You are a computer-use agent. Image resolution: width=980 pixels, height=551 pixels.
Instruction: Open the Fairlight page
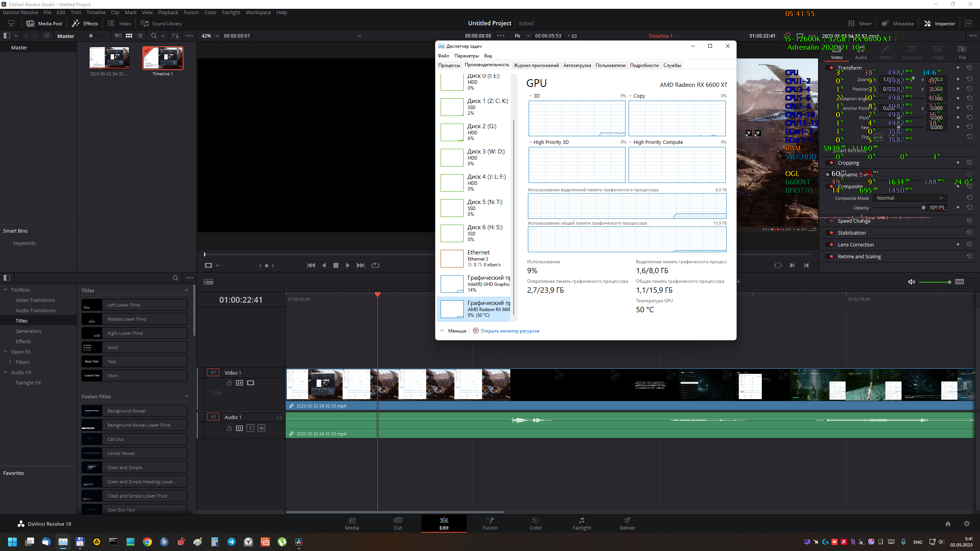581,523
